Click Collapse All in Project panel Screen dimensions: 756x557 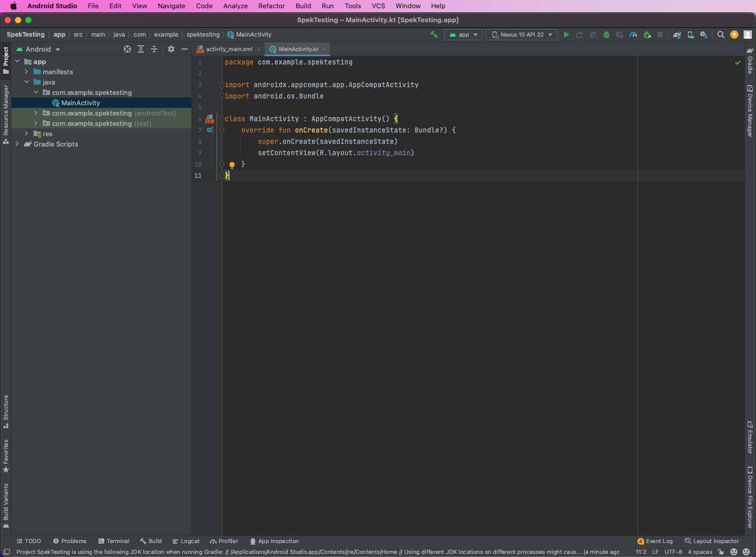click(154, 49)
